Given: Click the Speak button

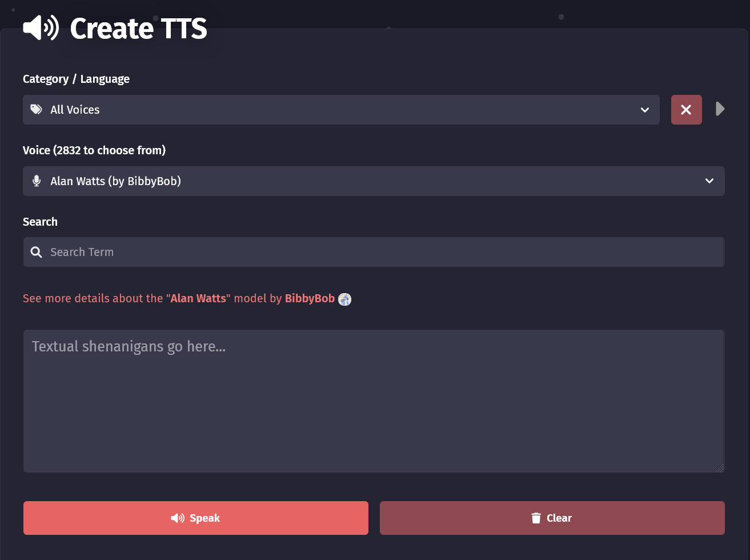Looking at the screenshot, I should [x=196, y=518].
